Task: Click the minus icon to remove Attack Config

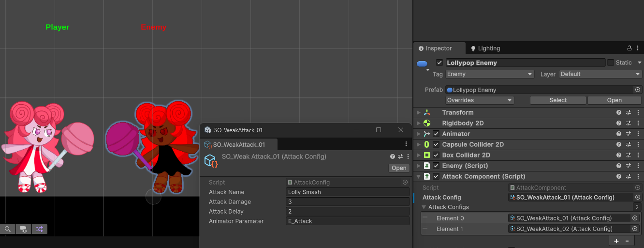Action: (x=627, y=241)
